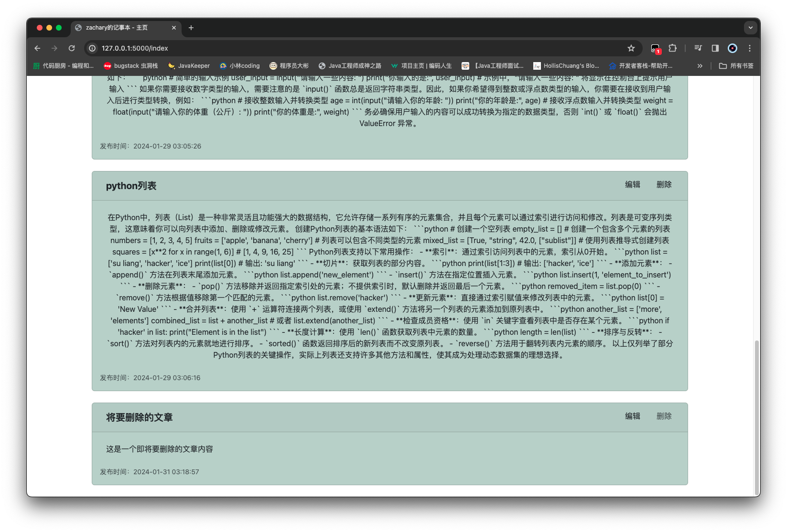Show more hidden bookmarks
787x532 pixels.
pyautogui.click(x=700, y=66)
